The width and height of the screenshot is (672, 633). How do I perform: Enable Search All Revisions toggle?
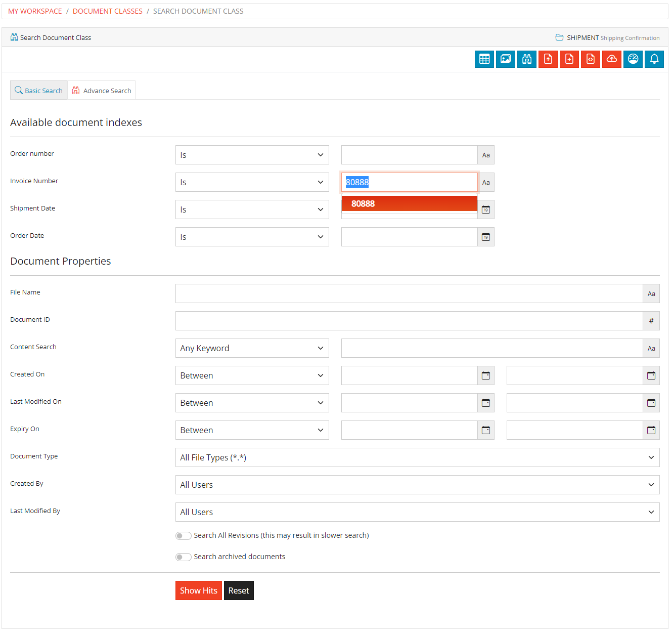(183, 536)
